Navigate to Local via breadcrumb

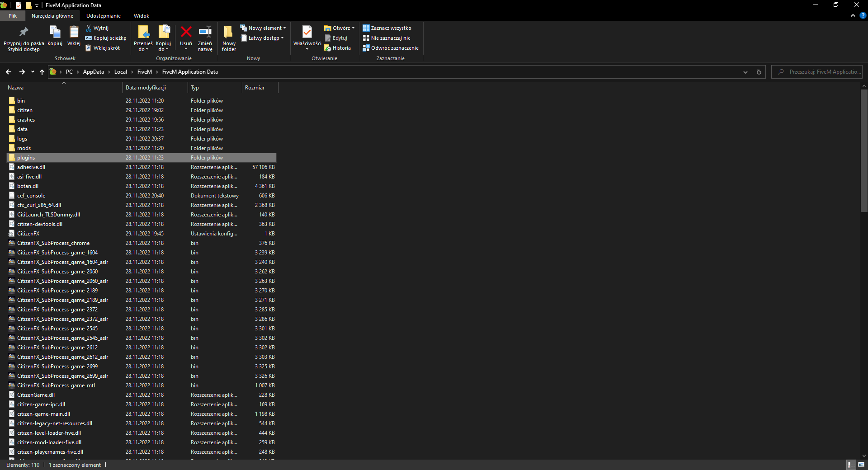pyautogui.click(x=120, y=71)
